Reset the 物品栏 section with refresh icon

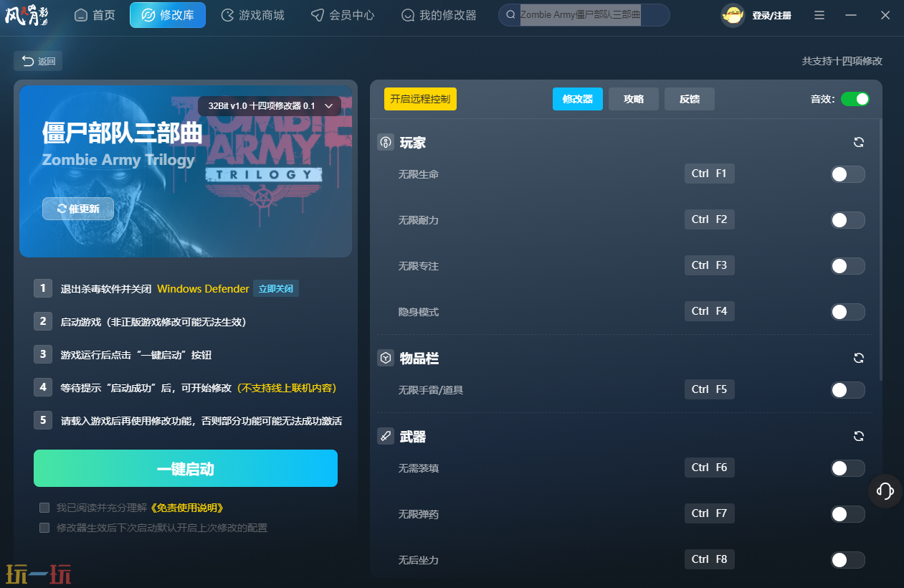pyautogui.click(x=859, y=358)
